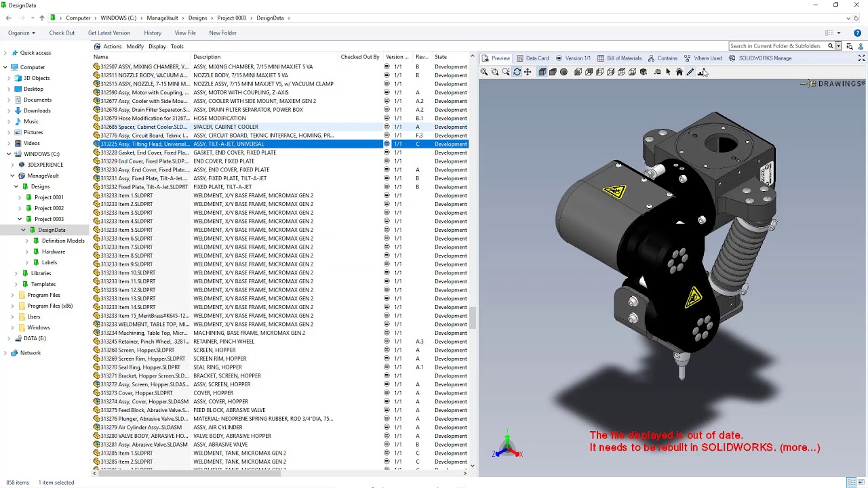The image size is (868, 488).
Task: Collapse the DesignData folder node
Action: point(24,230)
